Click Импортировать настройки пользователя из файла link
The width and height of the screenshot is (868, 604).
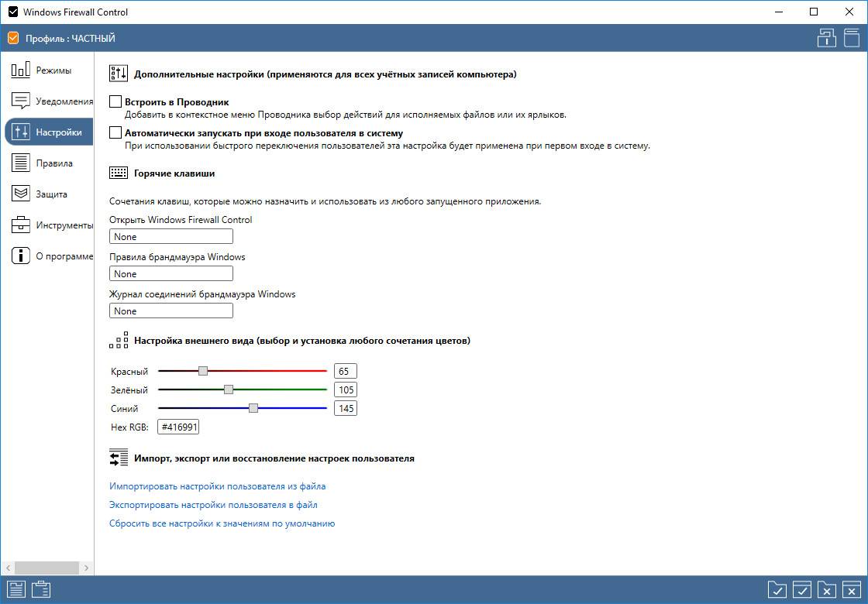(218, 486)
